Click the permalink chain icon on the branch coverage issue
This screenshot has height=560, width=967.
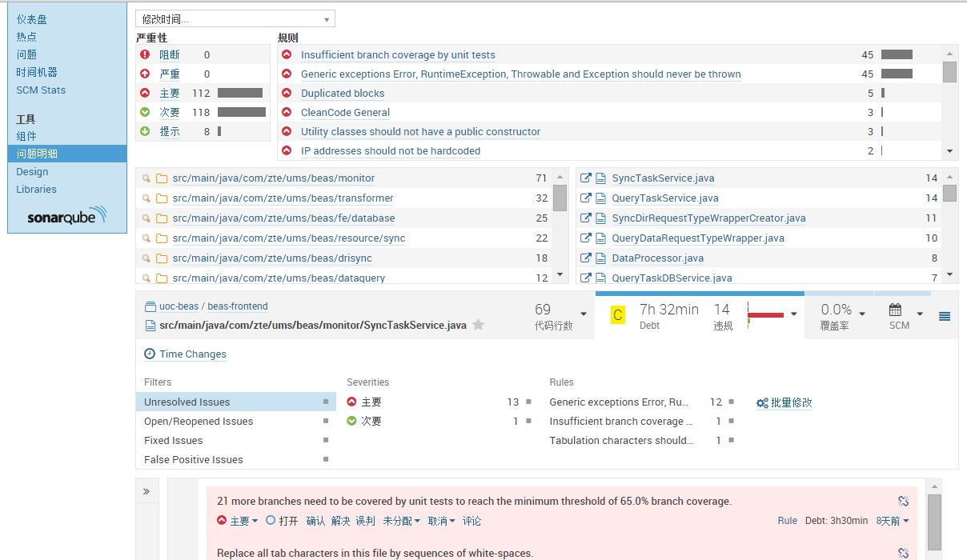(x=903, y=501)
